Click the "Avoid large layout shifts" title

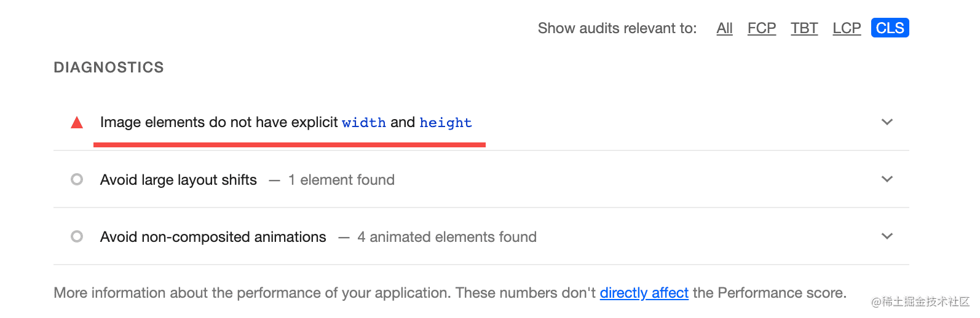178,180
